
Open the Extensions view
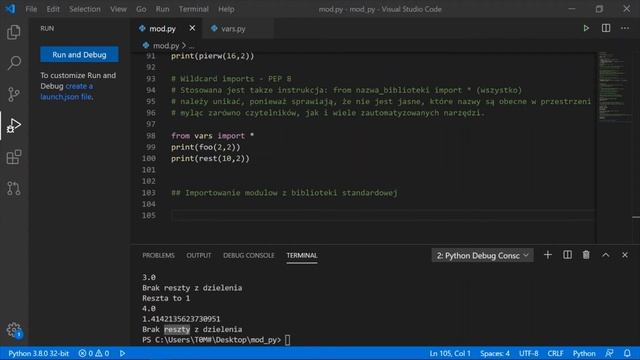point(14,157)
